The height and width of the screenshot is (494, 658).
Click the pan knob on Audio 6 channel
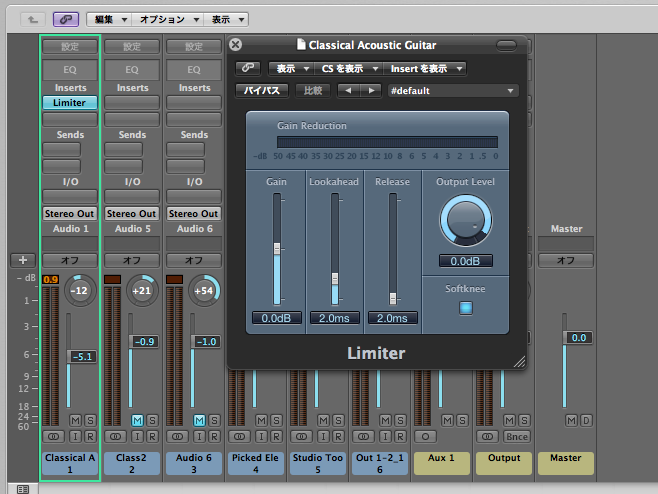click(204, 290)
